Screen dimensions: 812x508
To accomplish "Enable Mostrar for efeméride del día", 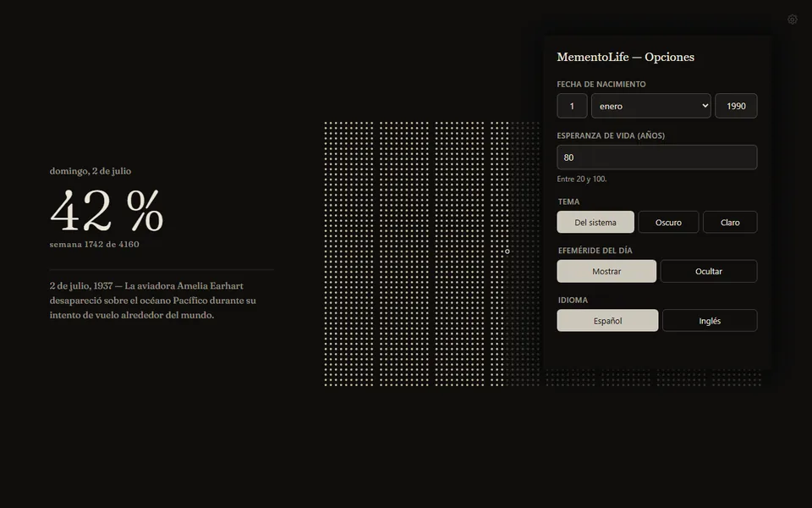I will (x=606, y=271).
